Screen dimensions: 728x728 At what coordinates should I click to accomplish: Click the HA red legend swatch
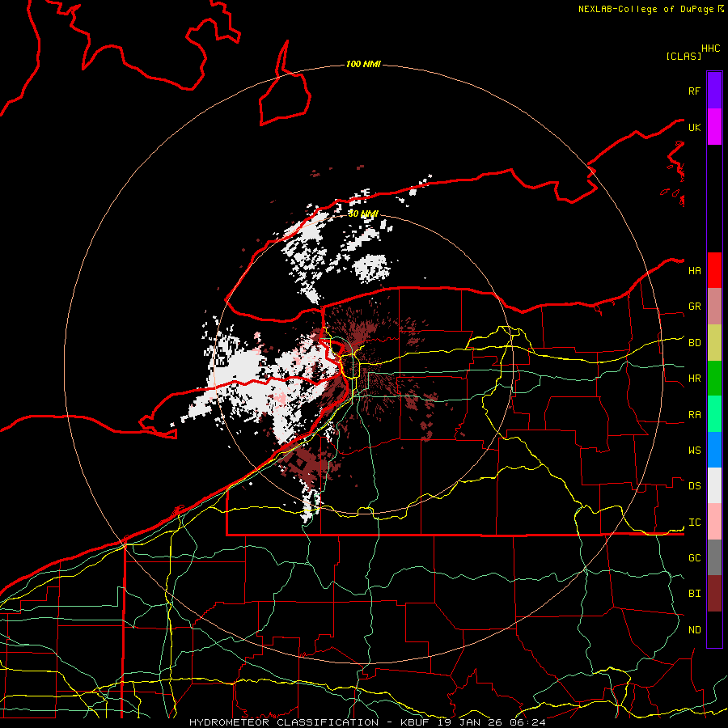pos(714,270)
